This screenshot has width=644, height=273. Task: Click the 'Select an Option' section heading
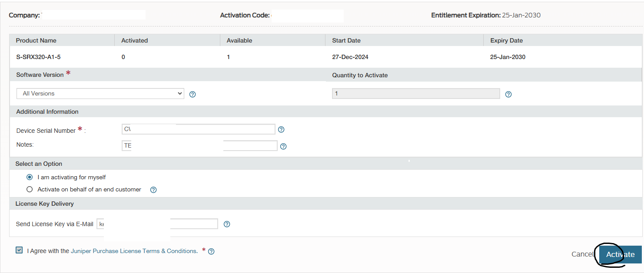click(39, 164)
